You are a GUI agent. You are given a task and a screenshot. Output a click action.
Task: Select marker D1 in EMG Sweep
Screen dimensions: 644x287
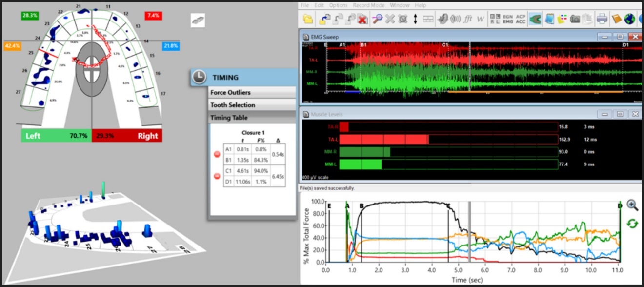coord(625,45)
